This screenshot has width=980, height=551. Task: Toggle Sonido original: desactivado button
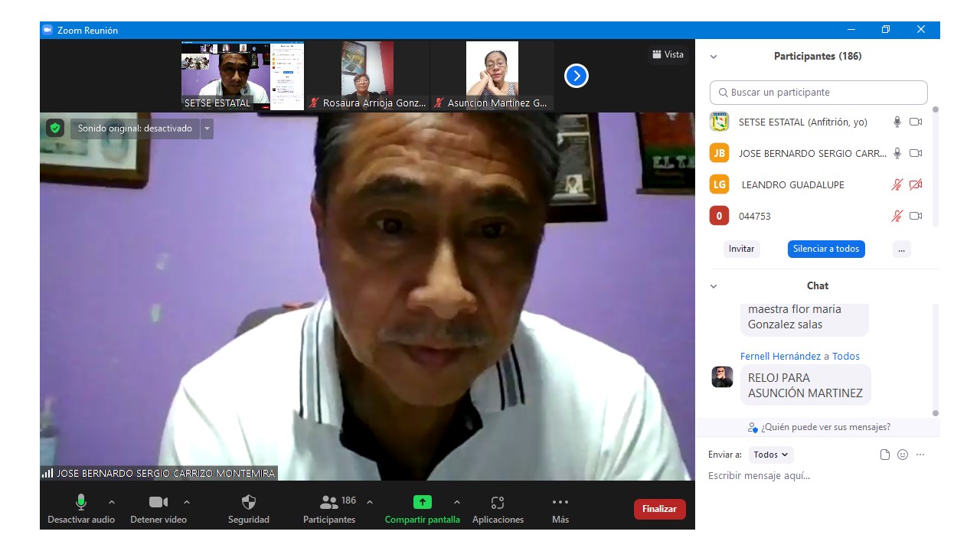point(135,129)
